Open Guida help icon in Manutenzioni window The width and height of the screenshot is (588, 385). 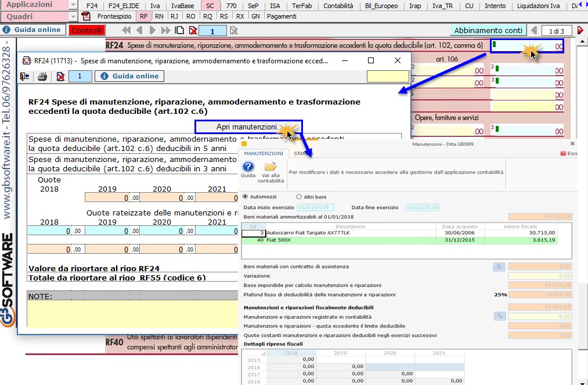pyautogui.click(x=248, y=166)
